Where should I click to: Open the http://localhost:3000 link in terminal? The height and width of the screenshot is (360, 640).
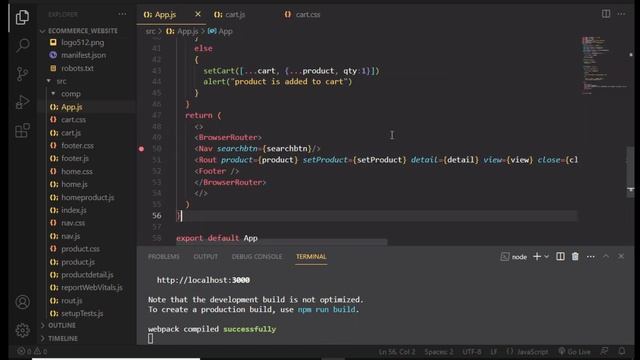pos(203,280)
